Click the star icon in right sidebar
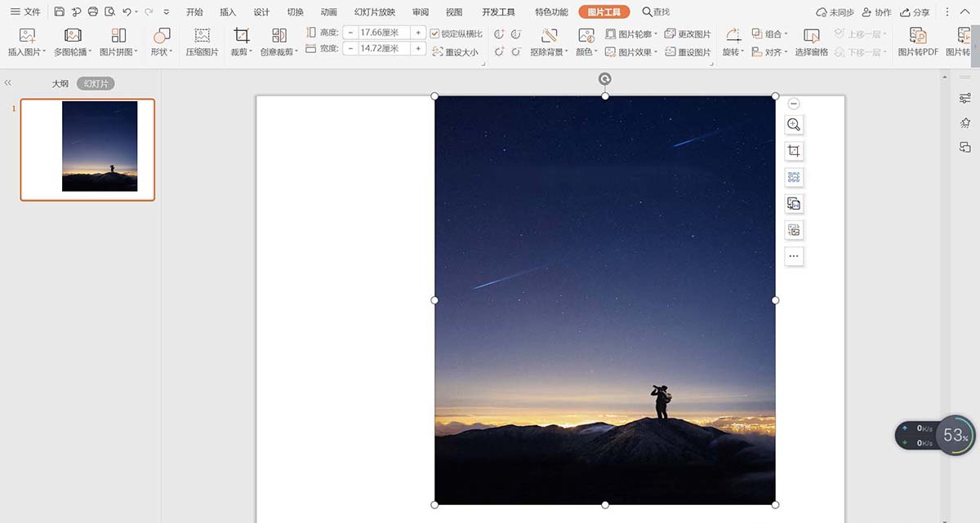The image size is (980, 523). click(x=965, y=122)
